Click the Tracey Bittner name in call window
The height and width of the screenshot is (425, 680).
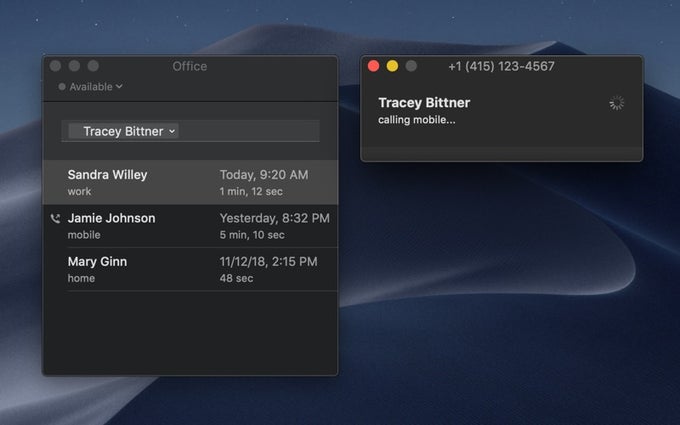coord(424,103)
